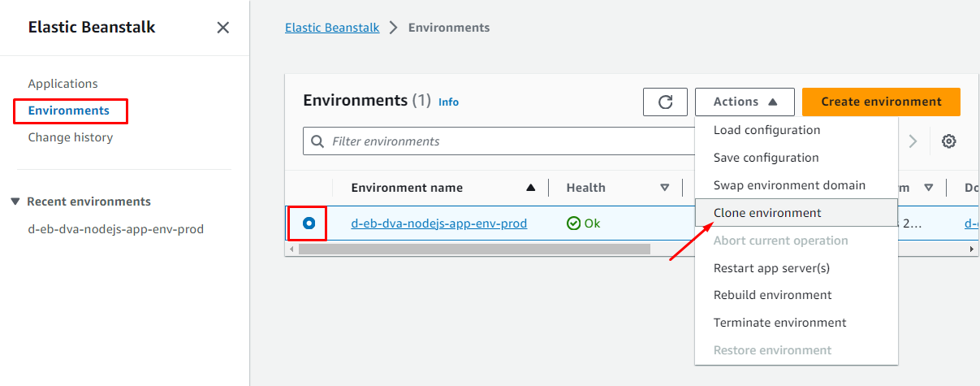Viewport: 980px width, 386px height.
Task: Select the d-eb-dva-nodejs-app-env-prod radio button
Action: point(309,223)
